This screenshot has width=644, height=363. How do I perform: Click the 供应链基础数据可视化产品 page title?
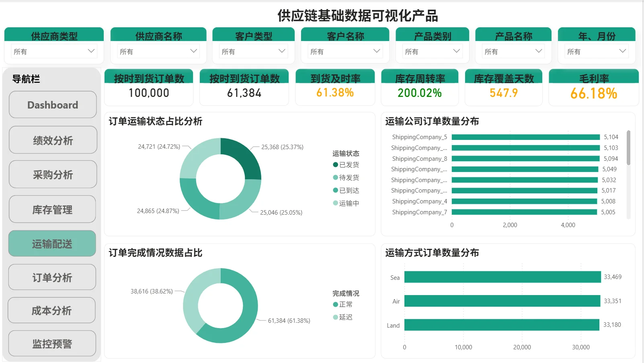click(x=358, y=16)
